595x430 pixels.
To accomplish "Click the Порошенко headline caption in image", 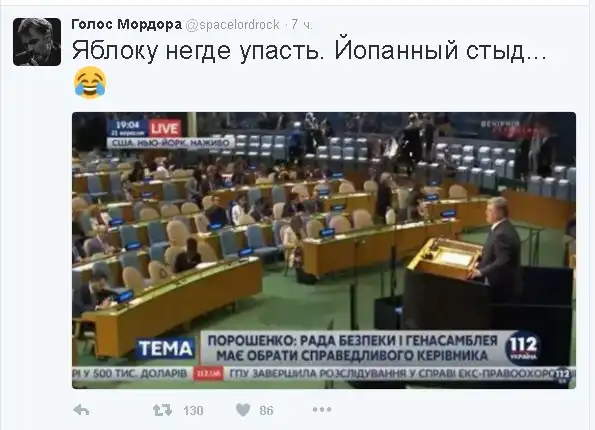I will (x=352, y=348).
